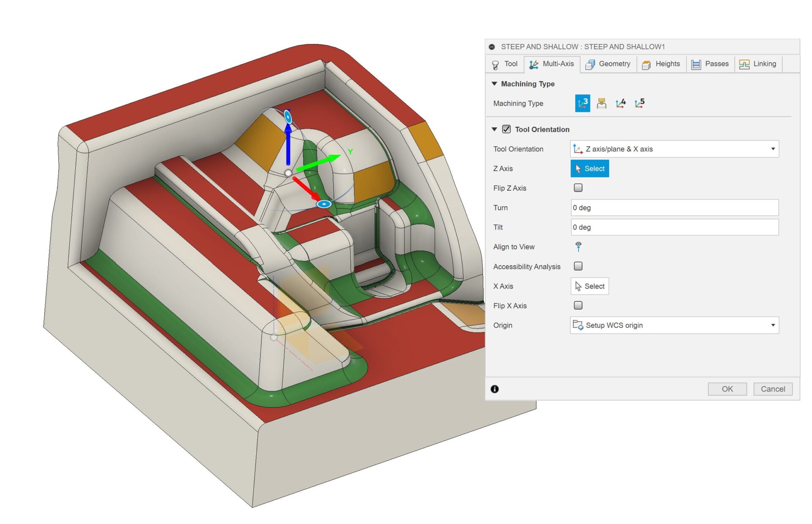This screenshot has height=524, width=812.
Task: Switch to the Geometry tab
Action: (608, 64)
